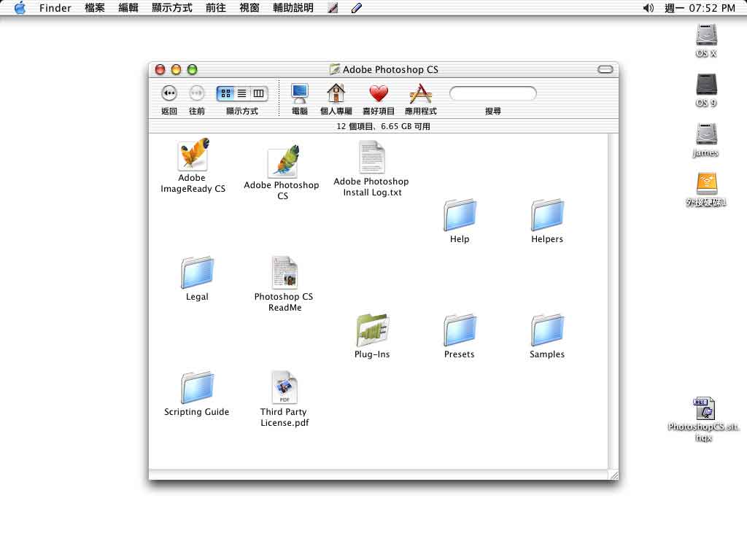747x560 pixels.
Task: Click the volume icon in menu bar
Action: point(649,7)
